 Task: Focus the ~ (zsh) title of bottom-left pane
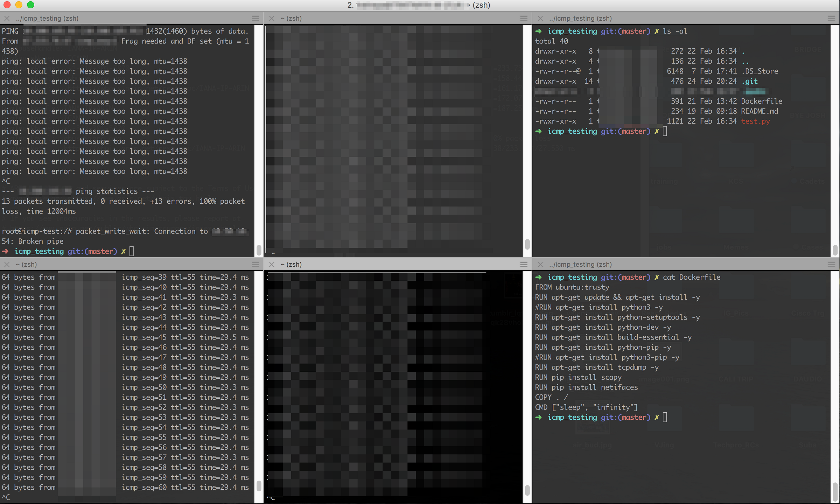[26, 264]
